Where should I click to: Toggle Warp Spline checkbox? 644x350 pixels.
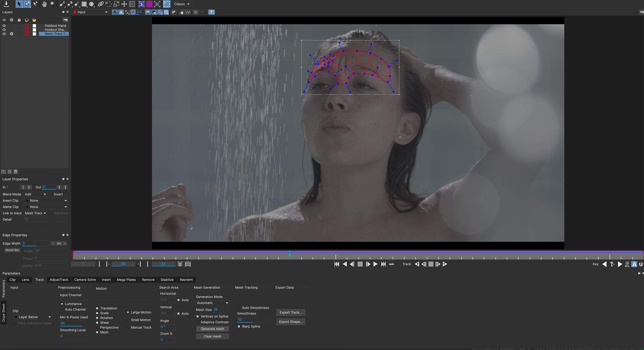(x=239, y=326)
